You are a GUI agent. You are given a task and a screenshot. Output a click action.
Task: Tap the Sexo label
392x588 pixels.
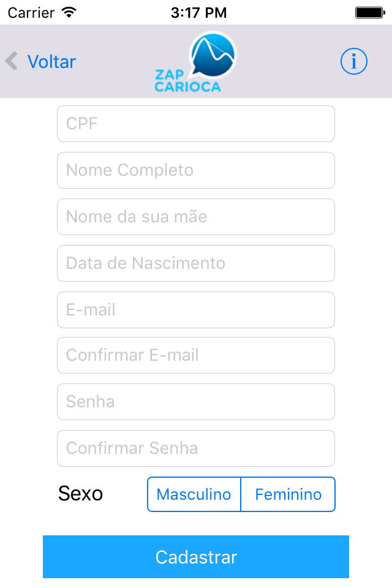(x=80, y=494)
